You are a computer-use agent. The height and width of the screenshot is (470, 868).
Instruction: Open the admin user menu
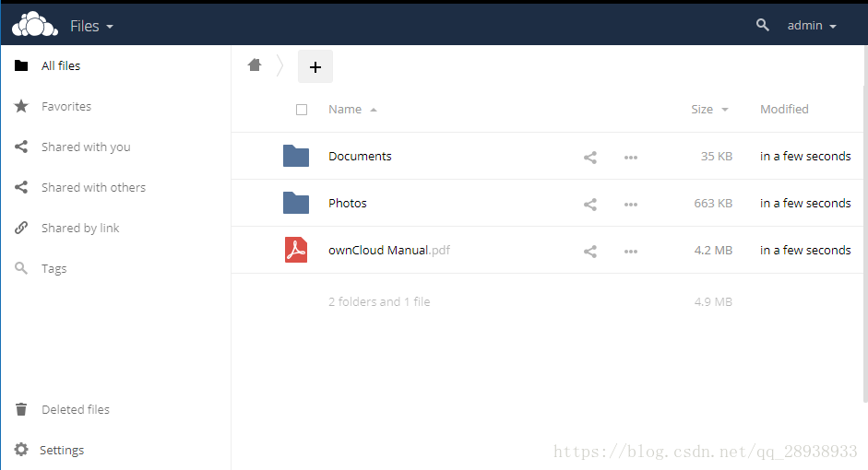(812, 26)
